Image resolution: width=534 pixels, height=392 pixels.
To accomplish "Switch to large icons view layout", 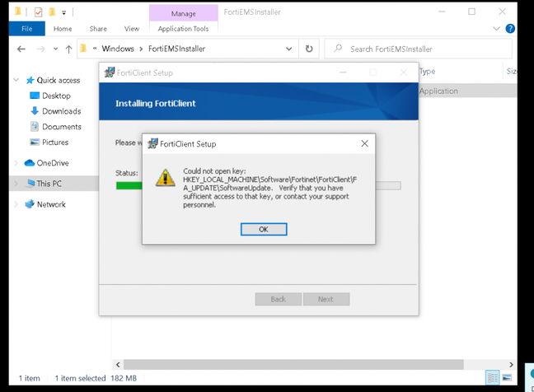I will pos(507,378).
